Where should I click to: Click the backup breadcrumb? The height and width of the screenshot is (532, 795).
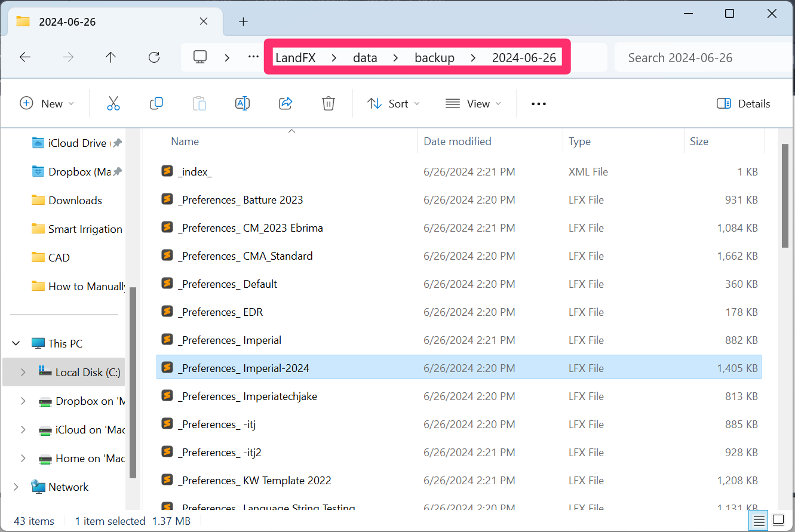435,58
